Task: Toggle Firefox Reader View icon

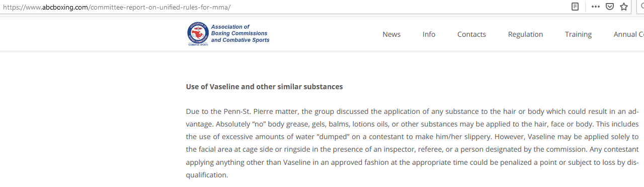Action: [575, 7]
